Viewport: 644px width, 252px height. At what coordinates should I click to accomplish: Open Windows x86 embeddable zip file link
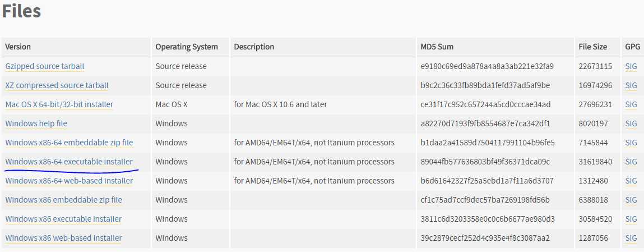click(64, 200)
